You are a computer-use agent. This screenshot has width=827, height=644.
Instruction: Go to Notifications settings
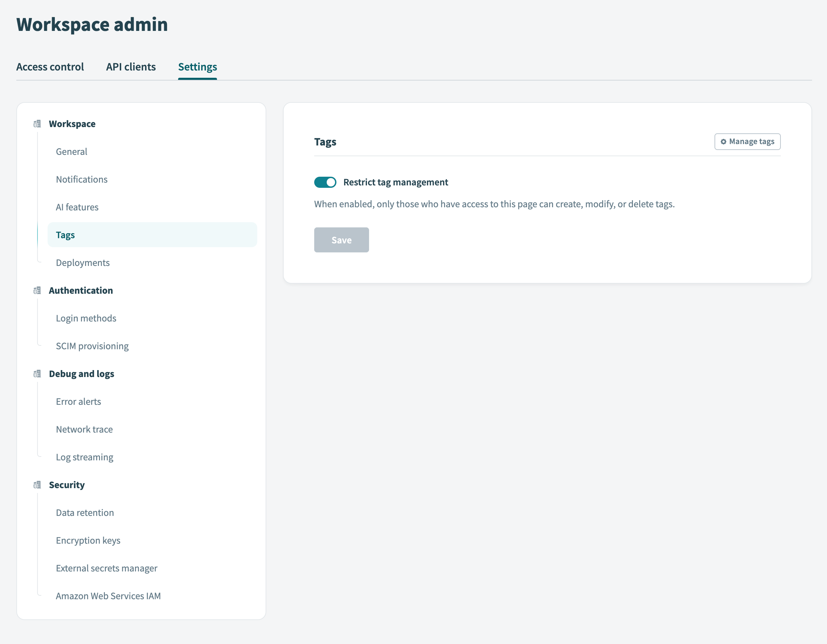(81, 179)
